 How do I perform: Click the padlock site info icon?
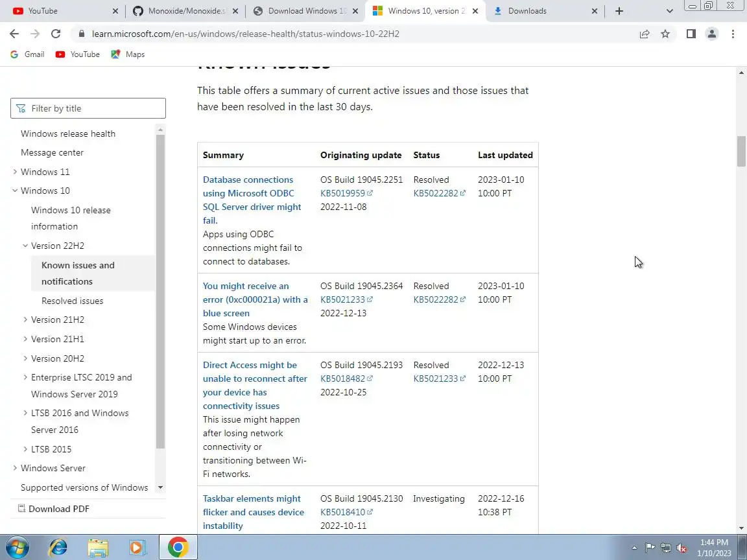coord(82,34)
